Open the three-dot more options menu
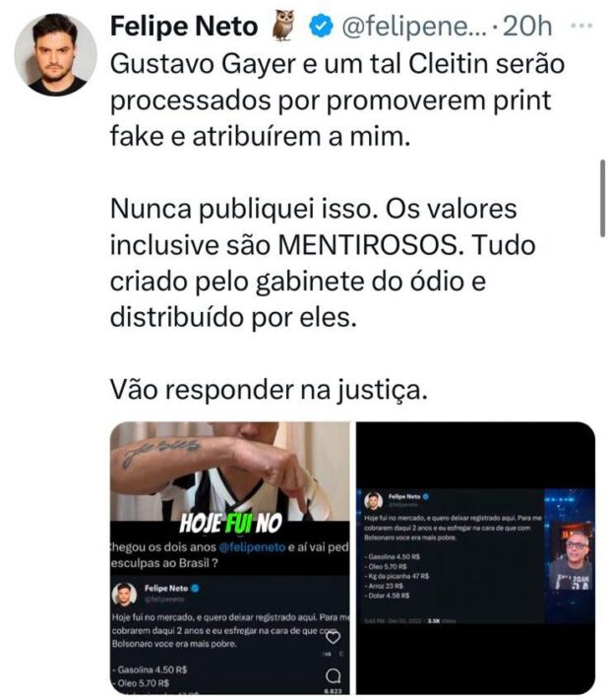This screenshot has width=610, height=700. tap(581, 26)
